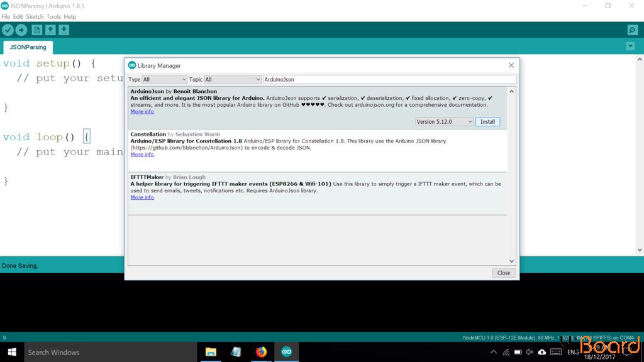Click the Upload arrow icon
This screenshot has width=644, height=362.
pos(21,30)
